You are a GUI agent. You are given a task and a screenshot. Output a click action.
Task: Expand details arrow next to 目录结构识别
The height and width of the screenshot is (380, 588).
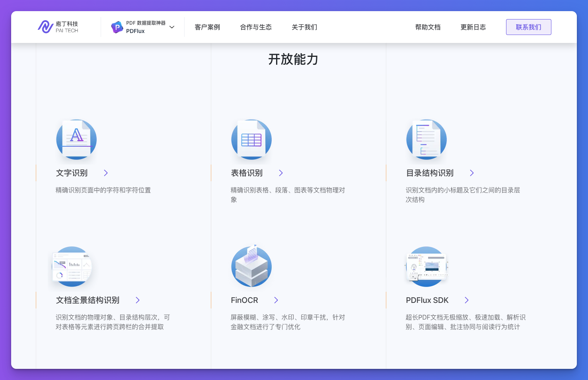tap(472, 173)
